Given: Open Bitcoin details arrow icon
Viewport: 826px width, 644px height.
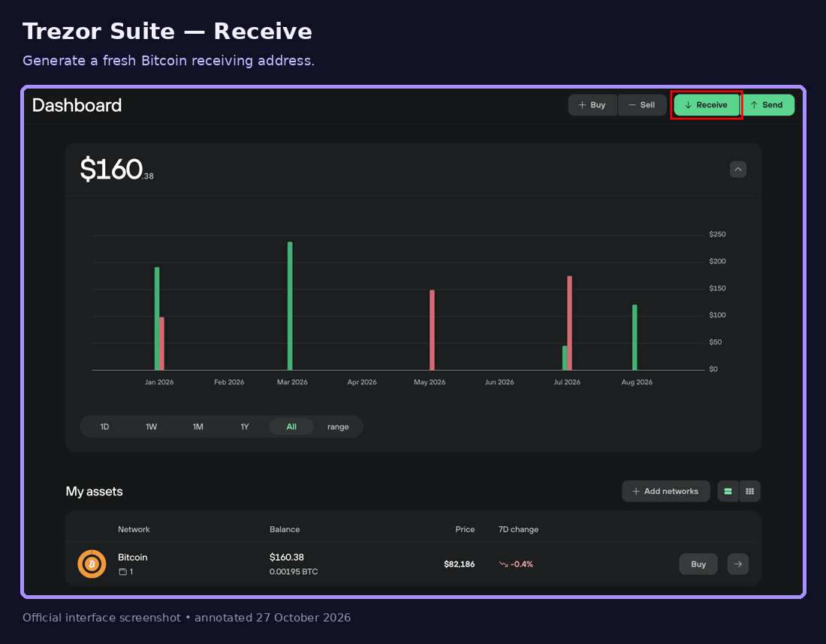Looking at the screenshot, I should coord(738,564).
